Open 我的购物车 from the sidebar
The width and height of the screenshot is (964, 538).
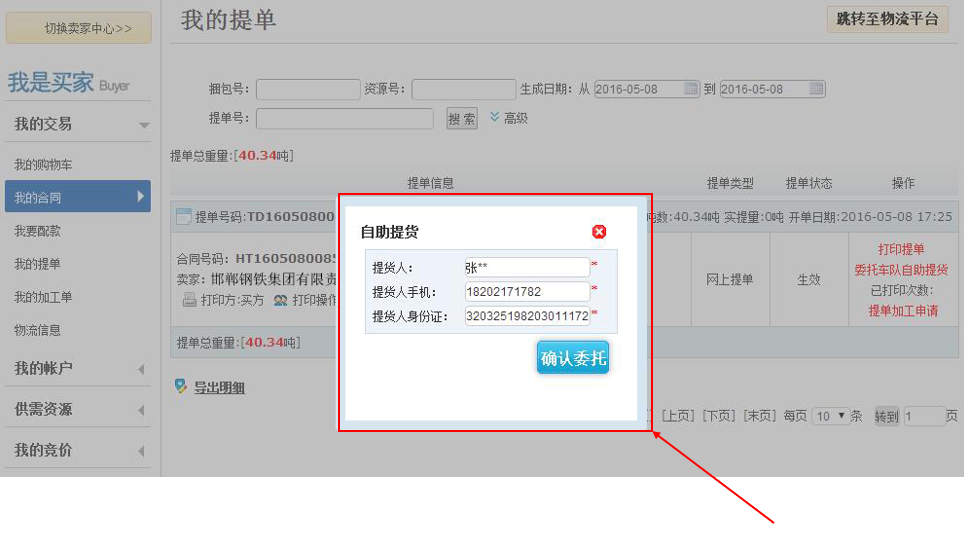(x=43, y=165)
